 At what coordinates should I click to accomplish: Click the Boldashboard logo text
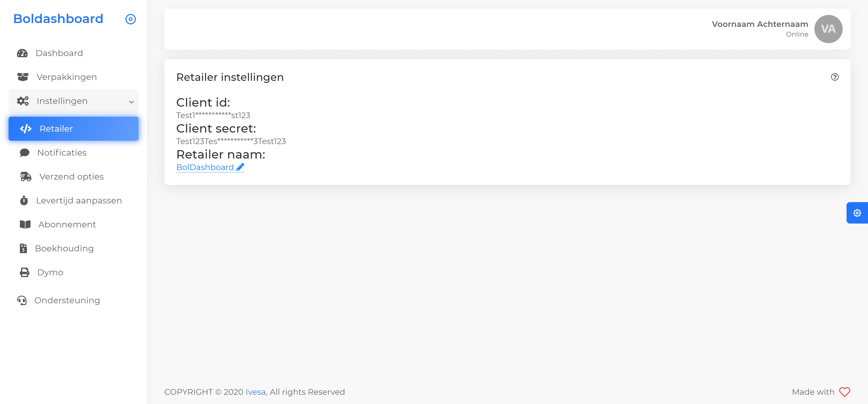(58, 19)
